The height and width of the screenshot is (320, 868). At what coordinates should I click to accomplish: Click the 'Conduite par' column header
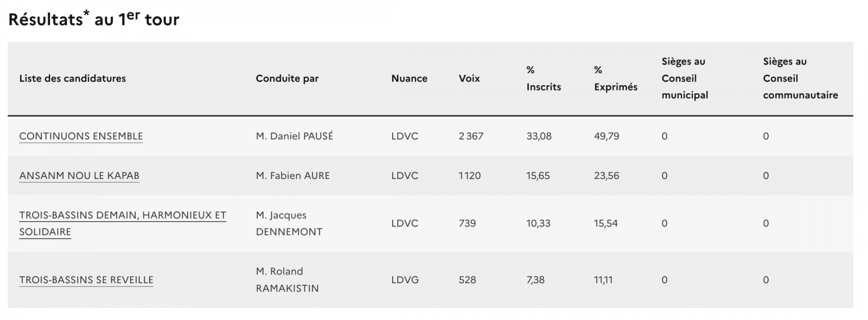point(287,78)
